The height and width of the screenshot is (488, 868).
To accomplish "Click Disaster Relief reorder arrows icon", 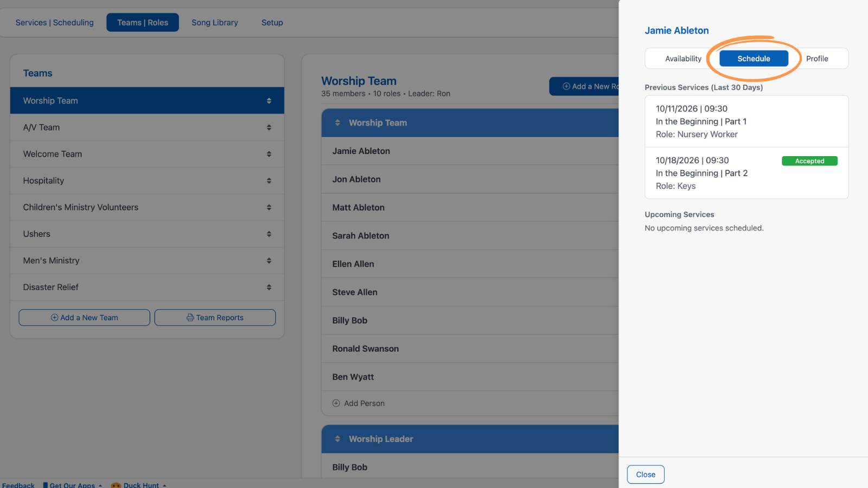I will (269, 287).
